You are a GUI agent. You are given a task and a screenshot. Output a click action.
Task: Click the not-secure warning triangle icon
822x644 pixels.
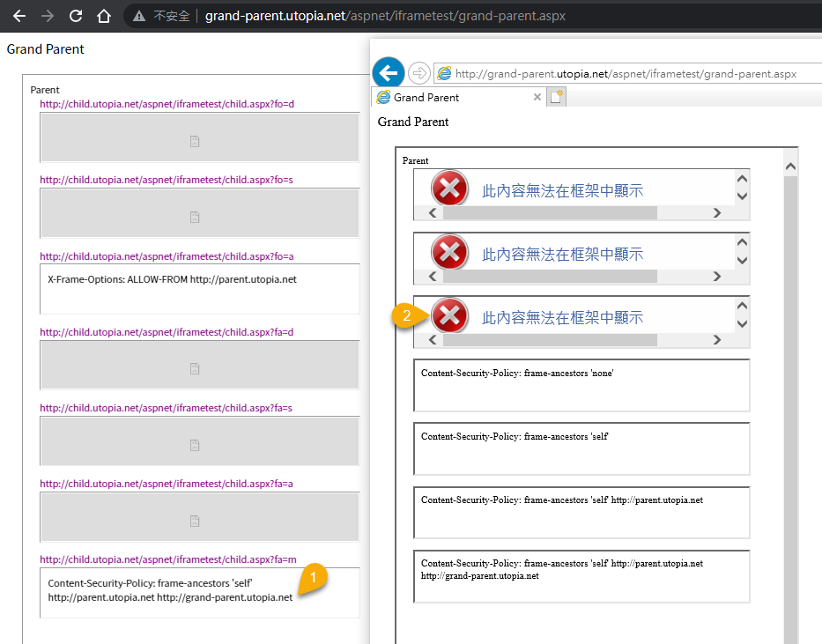pos(139,16)
